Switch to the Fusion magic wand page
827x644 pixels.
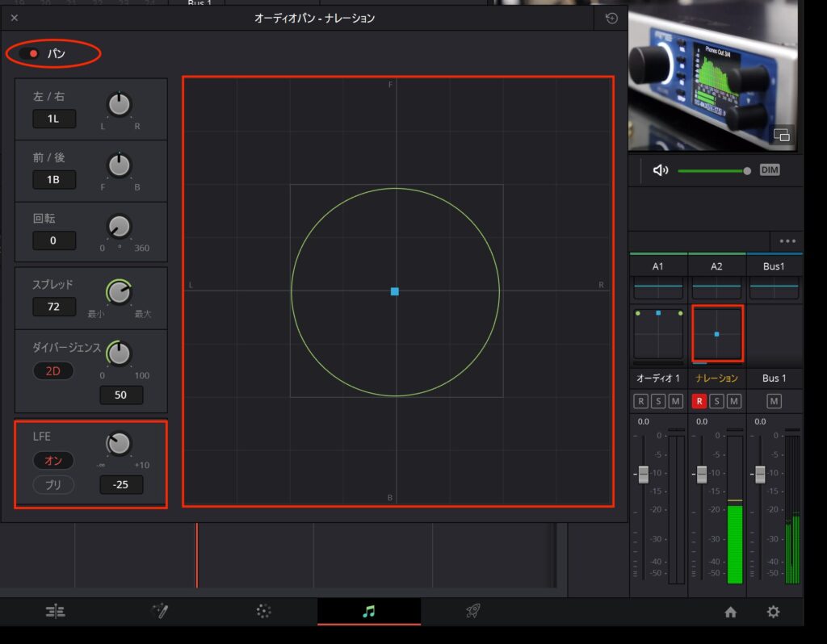tap(160, 612)
